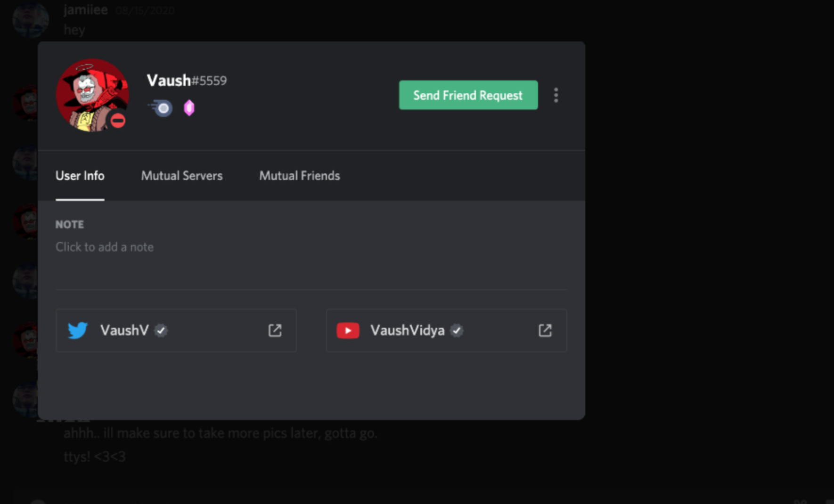Click the NOTE section heading
This screenshot has width=834, height=504.
[70, 225]
